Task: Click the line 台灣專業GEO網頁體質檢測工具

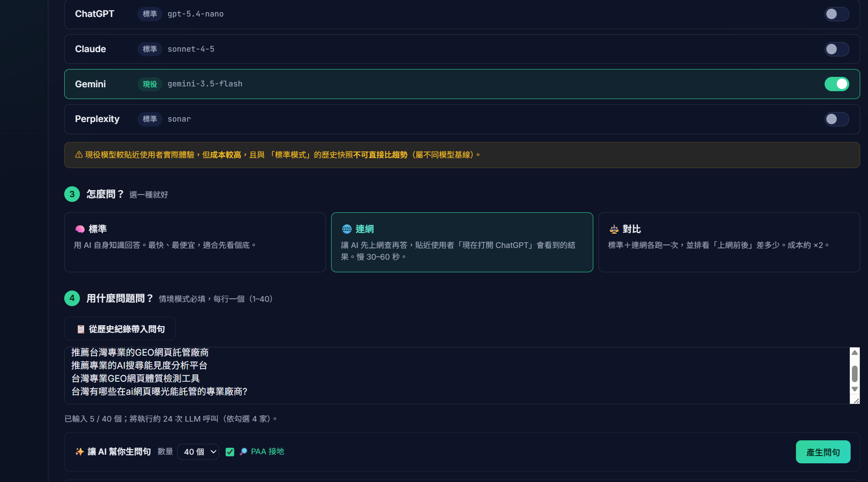Action: [135, 379]
